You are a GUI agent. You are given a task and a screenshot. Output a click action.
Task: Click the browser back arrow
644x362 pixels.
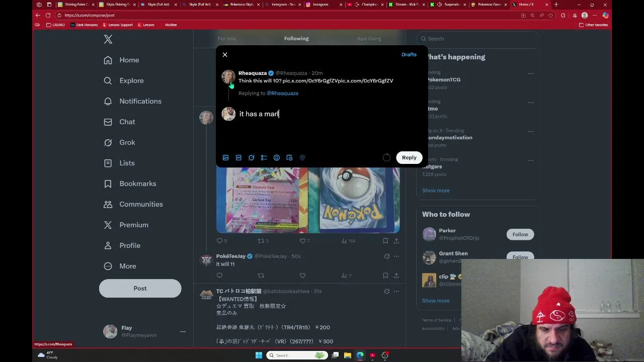38,15
